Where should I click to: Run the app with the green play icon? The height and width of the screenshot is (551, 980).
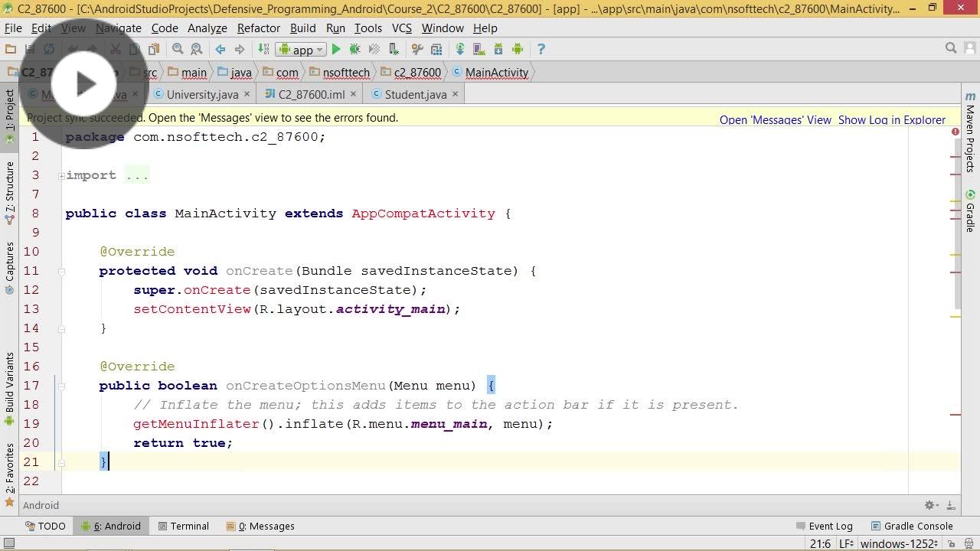[336, 49]
